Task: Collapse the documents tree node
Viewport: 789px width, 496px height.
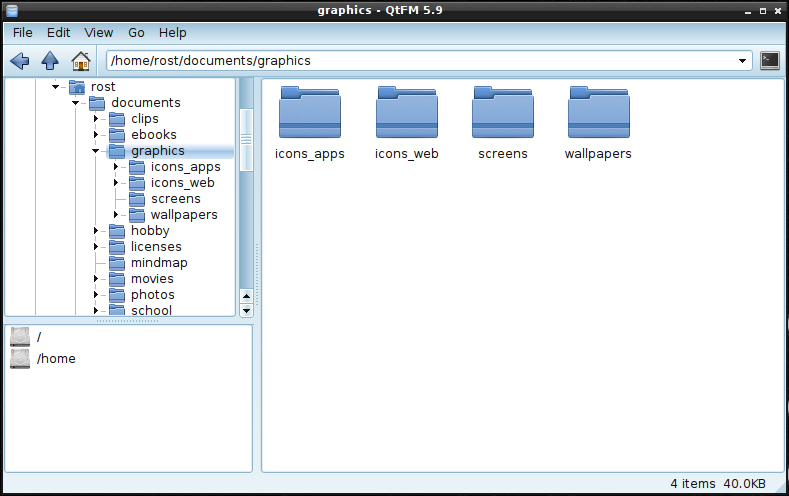Action: coord(75,103)
